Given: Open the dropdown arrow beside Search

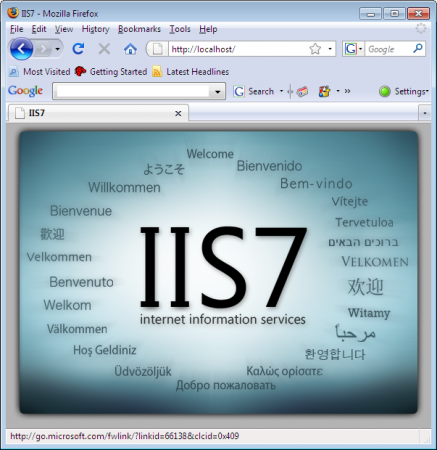Looking at the screenshot, I should point(281,91).
